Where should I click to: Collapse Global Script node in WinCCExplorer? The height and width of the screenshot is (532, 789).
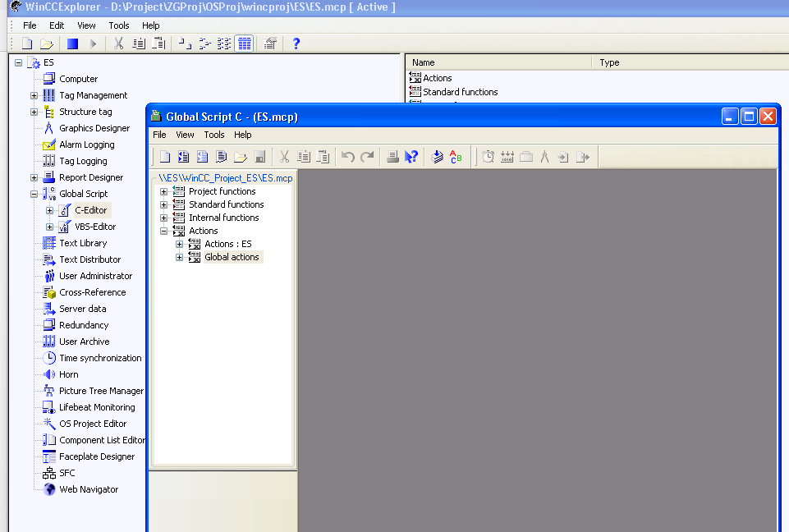(x=34, y=194)
